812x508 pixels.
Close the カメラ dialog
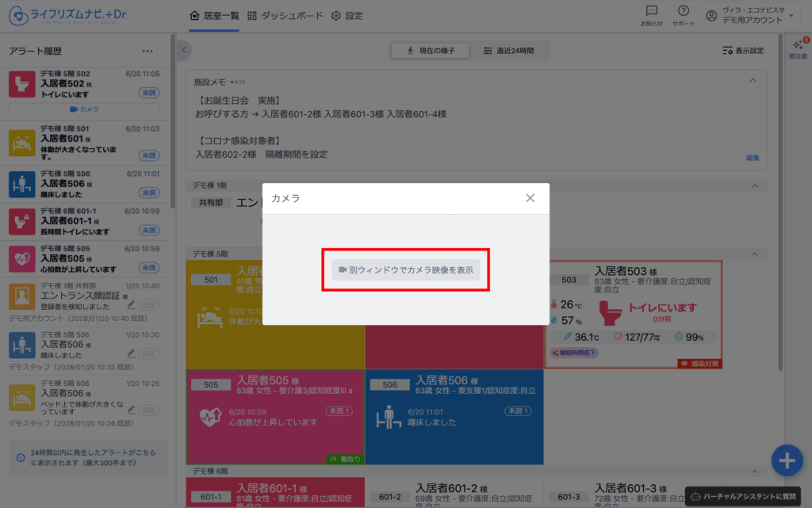530,198
